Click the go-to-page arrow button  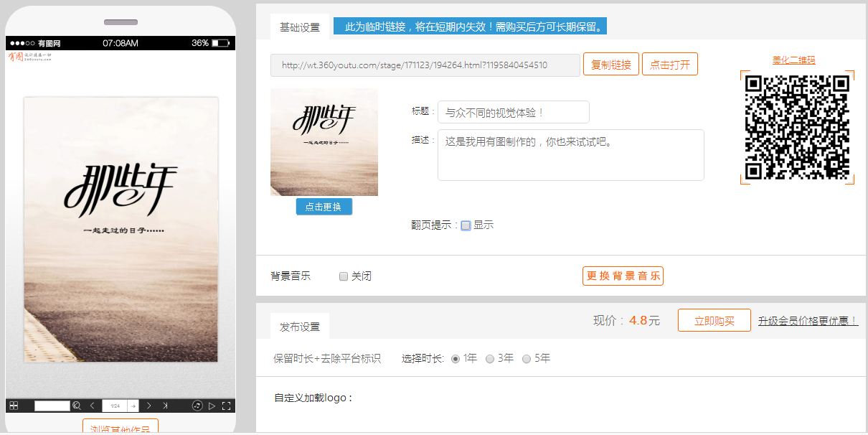tap(133, 406)
